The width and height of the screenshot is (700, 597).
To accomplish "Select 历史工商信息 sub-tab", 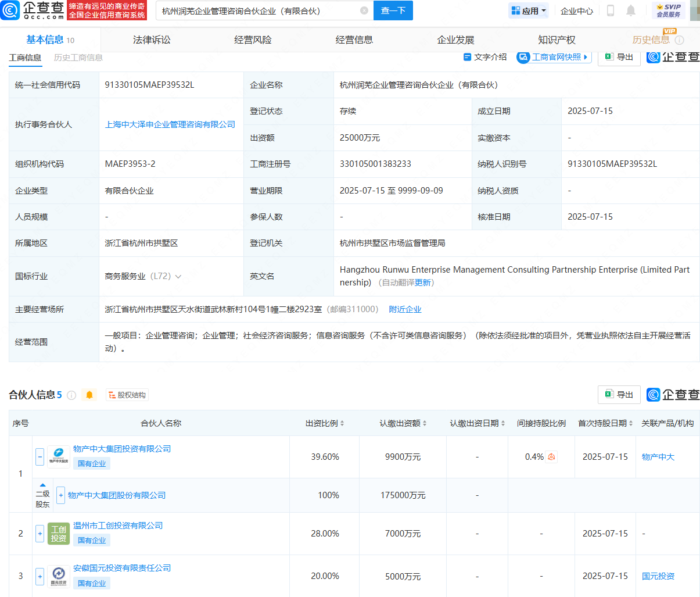I will (x=78, y=58).
